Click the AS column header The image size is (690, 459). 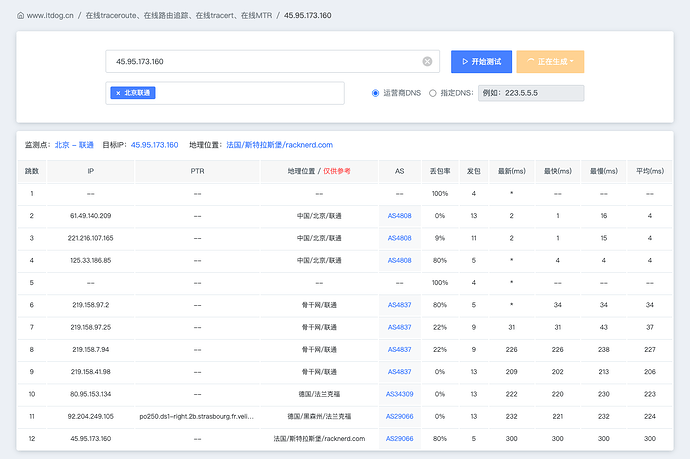point(400,171)
